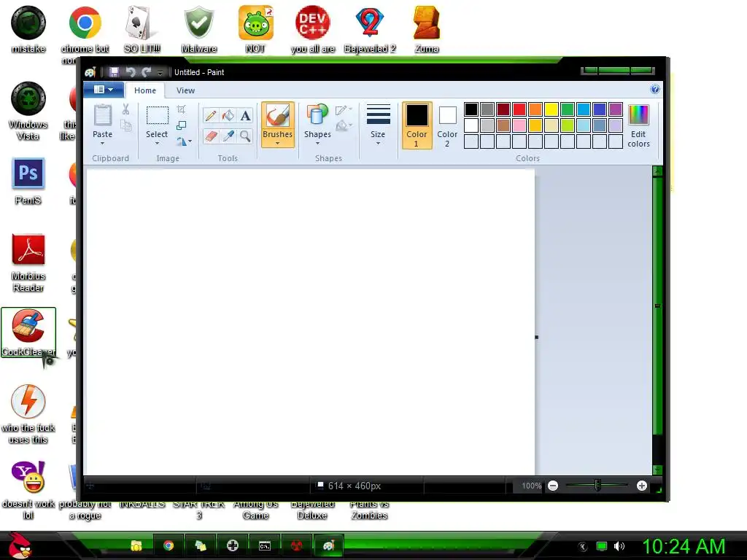Open the Paint file menu button
The image size is (747, 560).
(x=104, y=90)
